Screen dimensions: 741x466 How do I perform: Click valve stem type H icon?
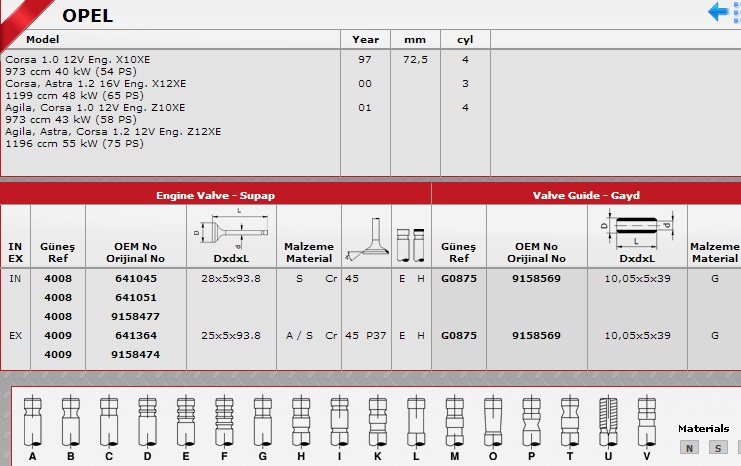tap(300, 418)
